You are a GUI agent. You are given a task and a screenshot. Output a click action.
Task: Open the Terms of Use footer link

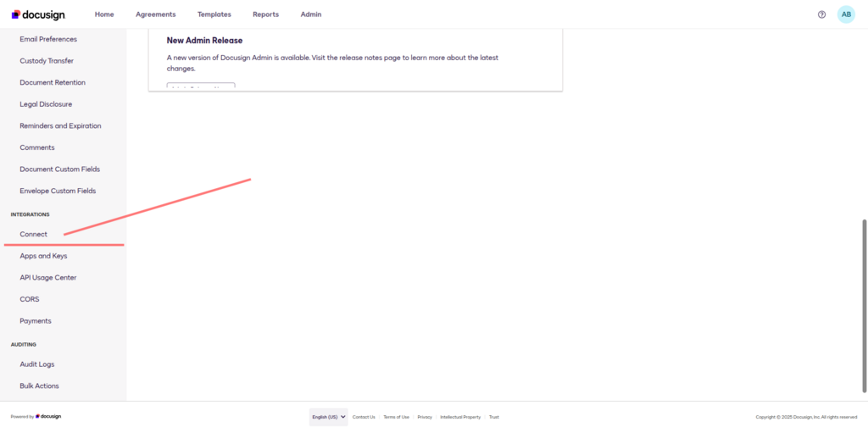pyautogui.click(x=396, y=417)
